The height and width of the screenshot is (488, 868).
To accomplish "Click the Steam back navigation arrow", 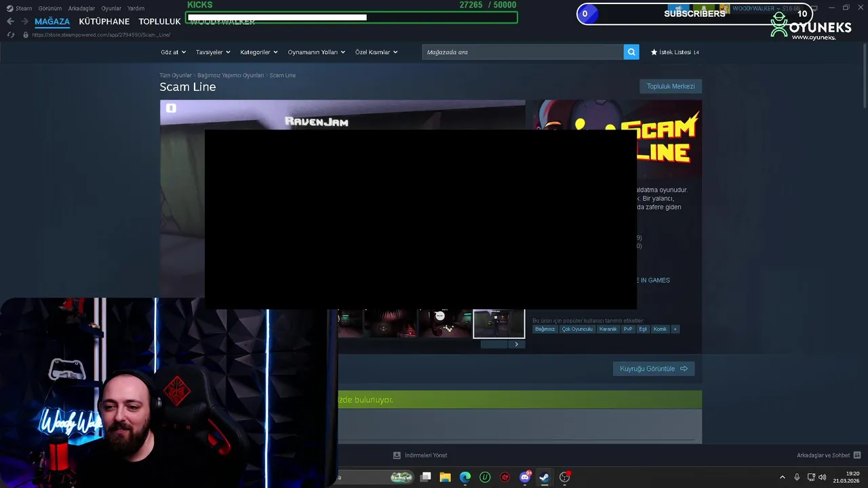I will (x=10, y=21).
